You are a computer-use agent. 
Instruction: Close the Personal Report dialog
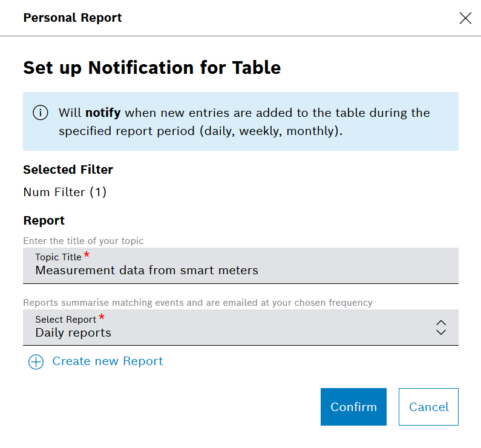point(465,18)
